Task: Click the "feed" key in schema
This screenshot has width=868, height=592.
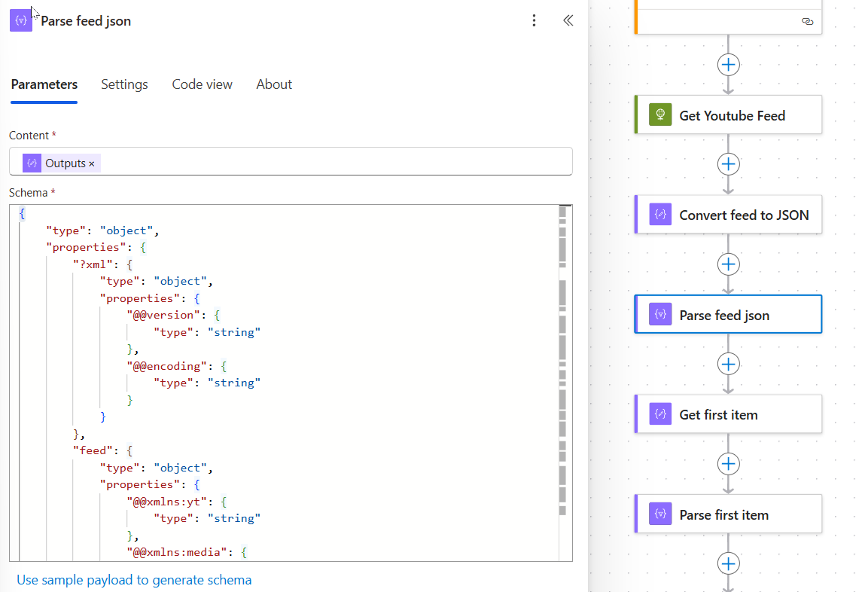Action: tap(93, 450)
